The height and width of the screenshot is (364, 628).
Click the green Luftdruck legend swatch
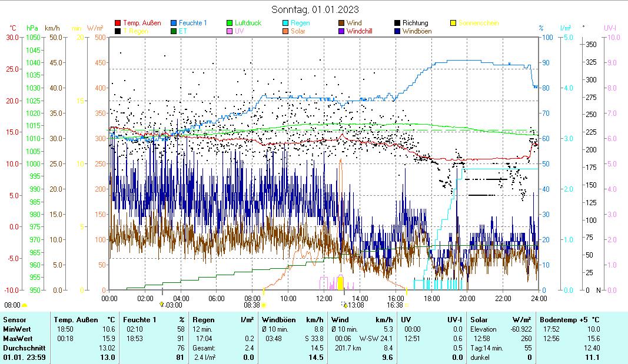pos(230,23)
